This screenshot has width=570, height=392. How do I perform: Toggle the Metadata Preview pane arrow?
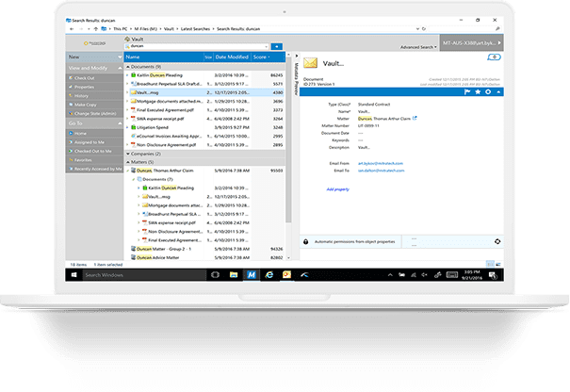click(x=296, y=56)
